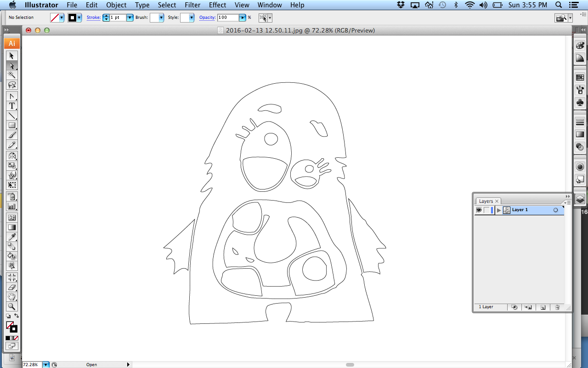Delete selection with Layers trash button
588x368 pixels.
[557, 307]
